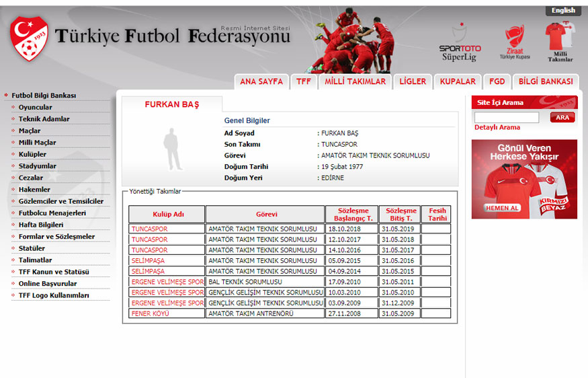This screenshot has width=588, height=378.
Task: Click Türkiye Futbol Federasyonu site title
Action: [x=173, y=36]
